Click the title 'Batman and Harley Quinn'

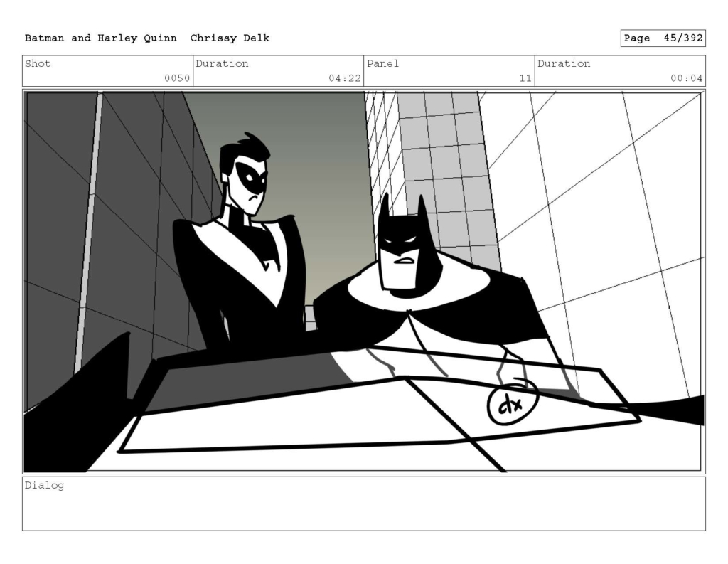coord(101,38)
